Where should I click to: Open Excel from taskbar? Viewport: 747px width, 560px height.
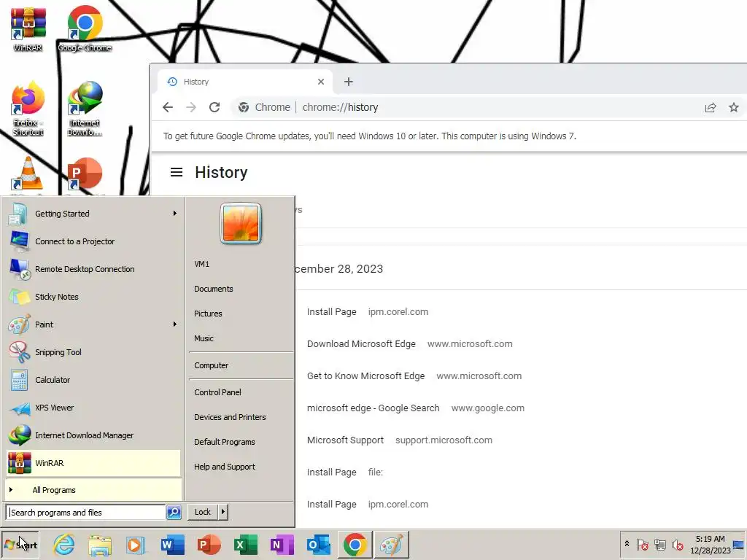pos(245,545)
